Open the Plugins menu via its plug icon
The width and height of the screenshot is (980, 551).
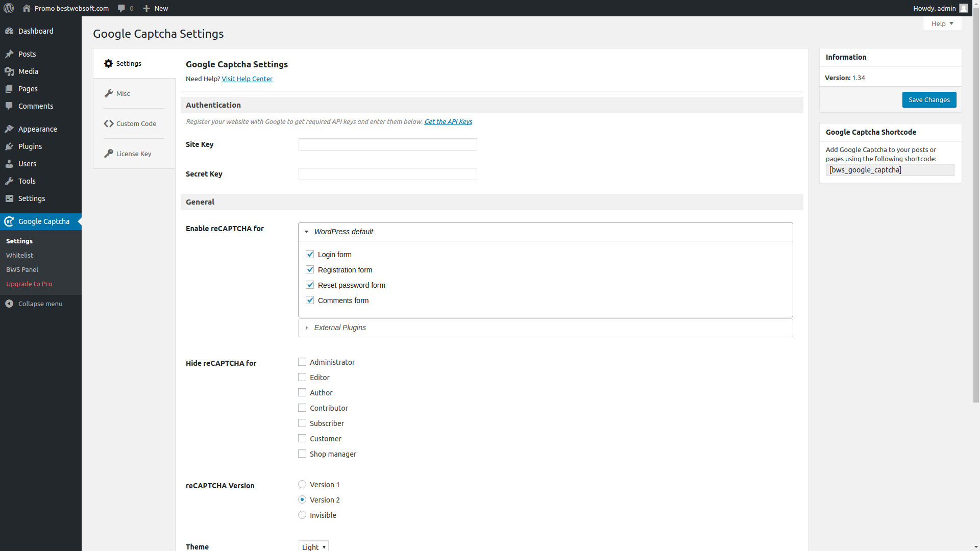9,146
